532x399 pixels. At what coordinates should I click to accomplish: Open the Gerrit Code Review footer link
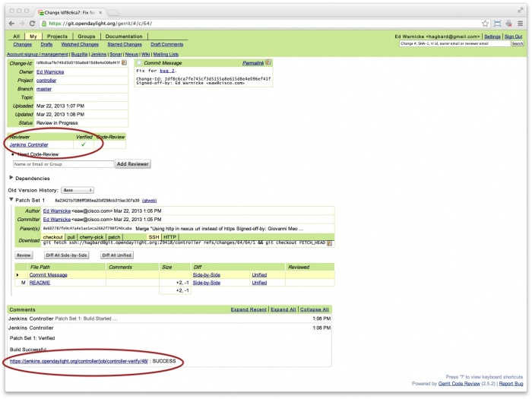[x=459, y=384]
